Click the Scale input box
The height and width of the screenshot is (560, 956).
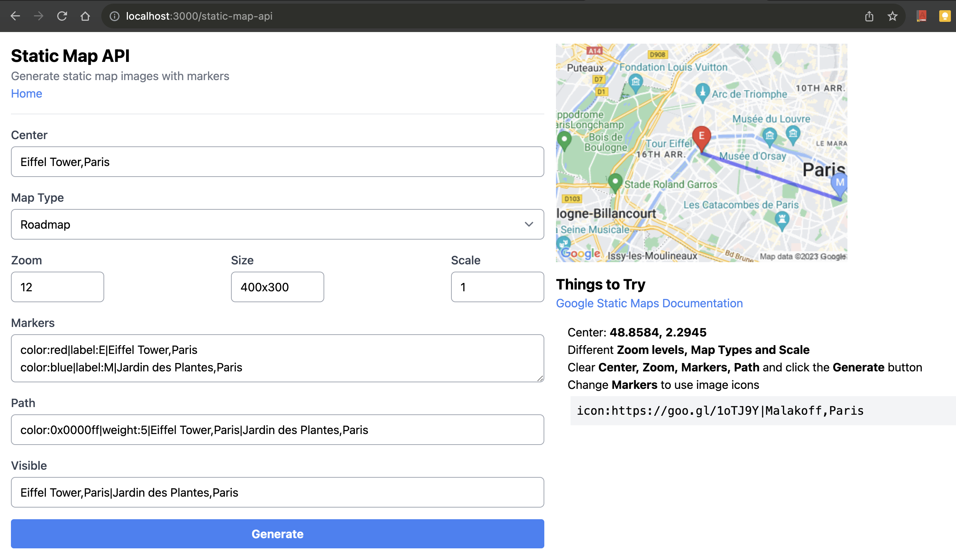coord(497,287)
